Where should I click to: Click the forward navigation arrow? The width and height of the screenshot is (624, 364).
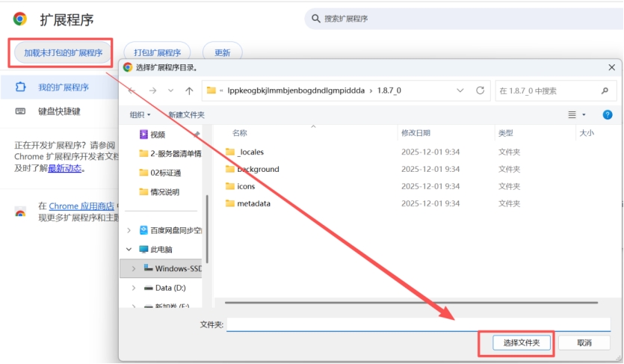click(152, 90)
